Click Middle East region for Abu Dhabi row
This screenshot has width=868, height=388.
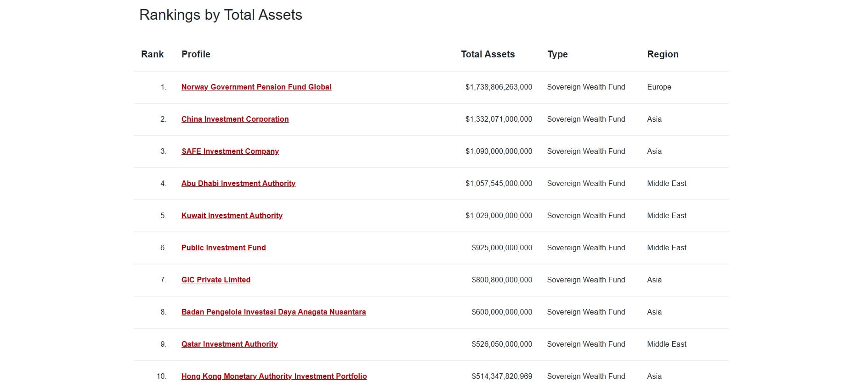(x=667, y=183)
